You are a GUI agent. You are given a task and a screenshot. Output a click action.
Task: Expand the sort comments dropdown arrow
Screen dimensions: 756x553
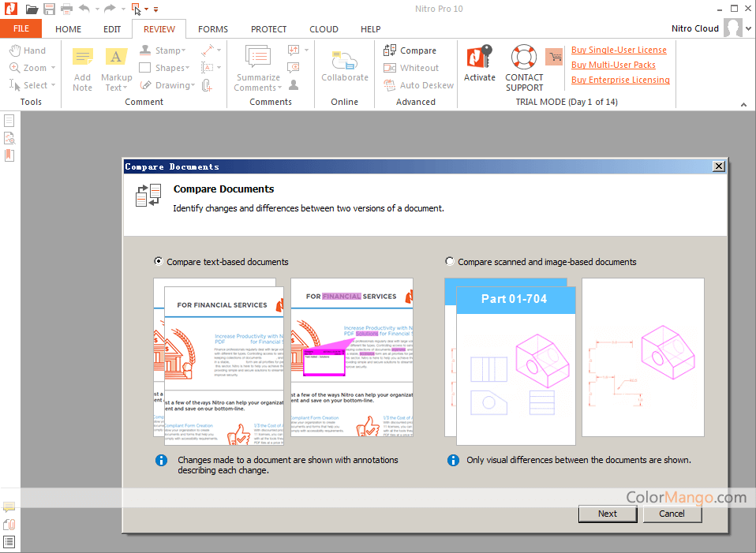click(306, 50)
